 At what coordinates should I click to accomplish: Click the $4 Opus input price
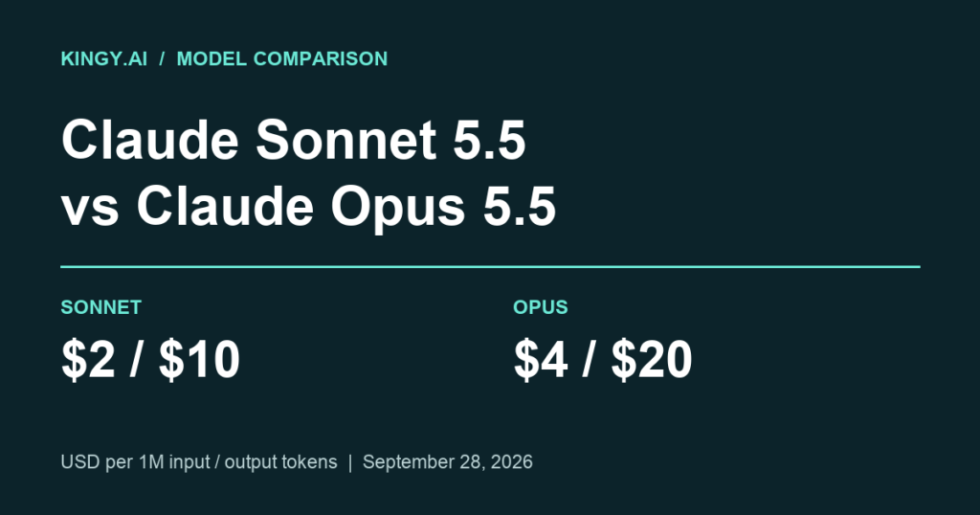tap(541, 359)
